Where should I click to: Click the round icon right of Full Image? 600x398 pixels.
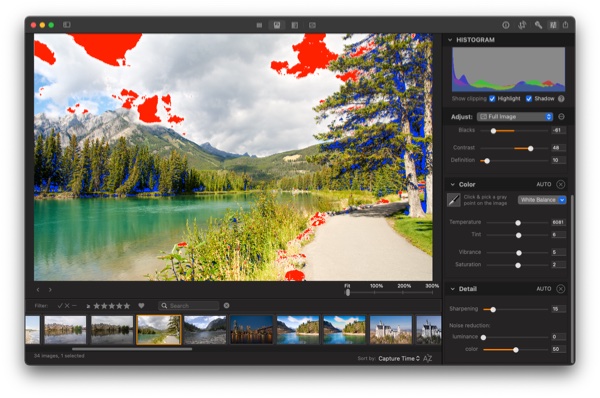tap(561, 117)
